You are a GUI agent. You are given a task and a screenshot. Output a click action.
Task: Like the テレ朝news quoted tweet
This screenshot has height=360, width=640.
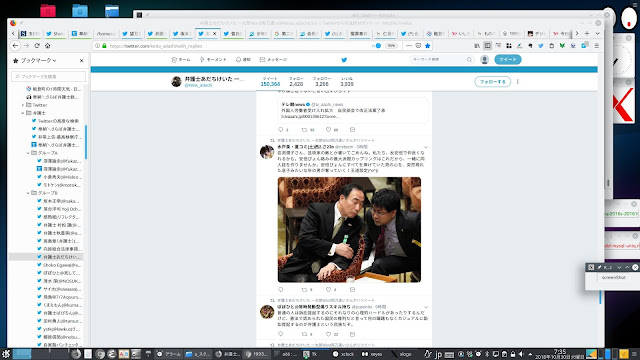tap(329, 129)
